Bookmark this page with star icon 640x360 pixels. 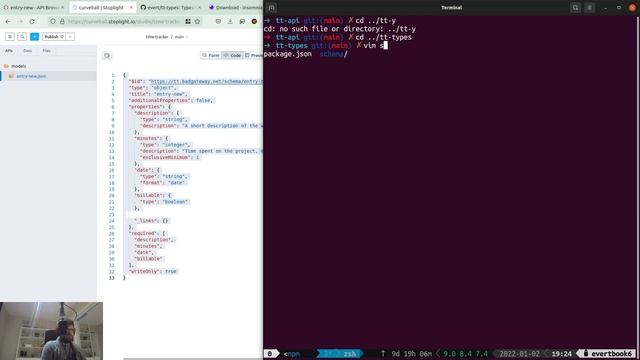point(197,21)
